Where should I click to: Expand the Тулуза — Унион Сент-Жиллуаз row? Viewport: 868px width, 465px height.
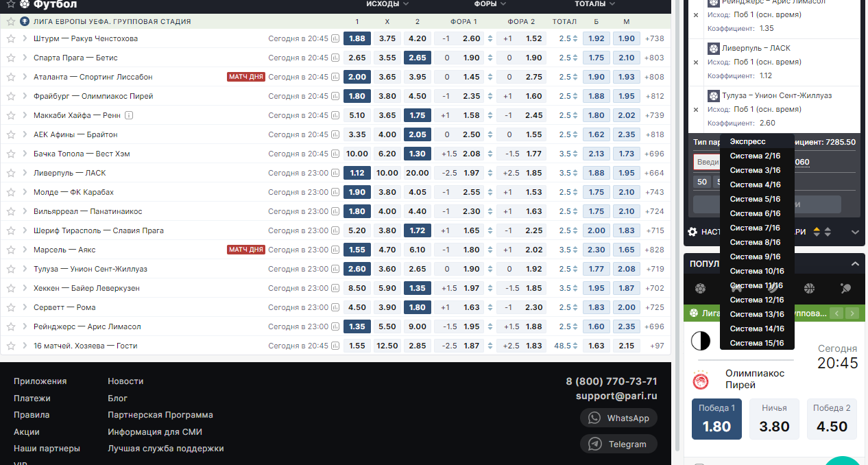25,269
